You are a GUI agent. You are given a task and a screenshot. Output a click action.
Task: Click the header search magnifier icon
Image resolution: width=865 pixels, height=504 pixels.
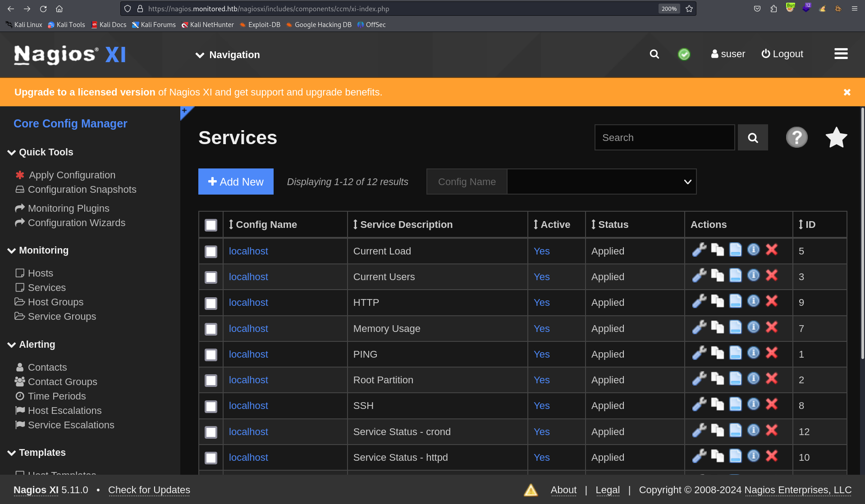pos(654,54)
